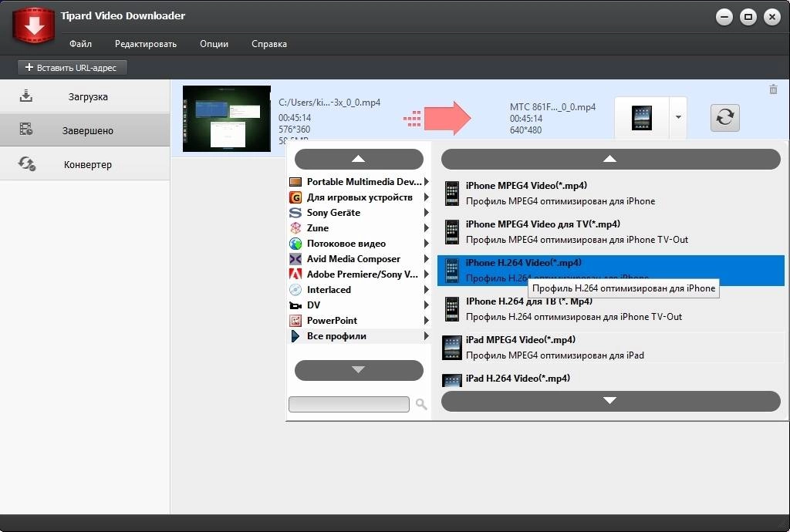Viewport: 790px width, 532px height.
Task: Expand Все профили submenu arrow
Action: pos(426,336)
